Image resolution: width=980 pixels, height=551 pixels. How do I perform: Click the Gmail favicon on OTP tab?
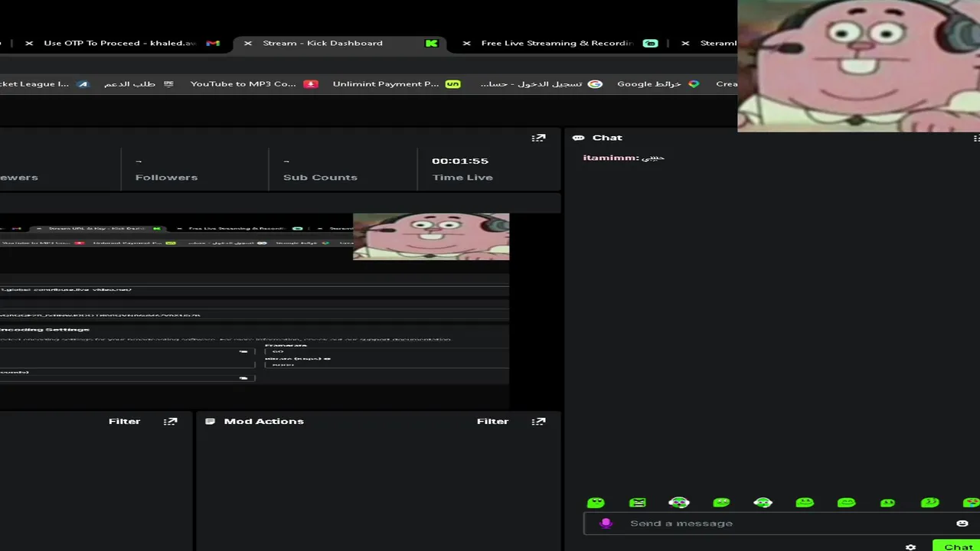(x=213, y=44)
